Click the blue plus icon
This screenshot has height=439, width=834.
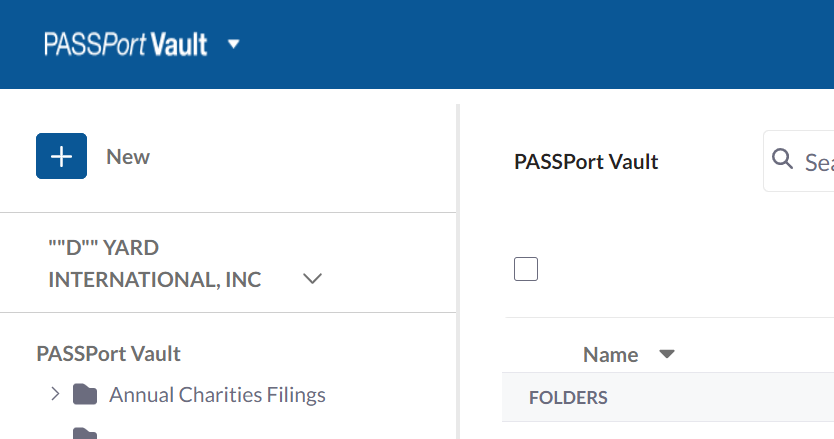pos(61,156)
